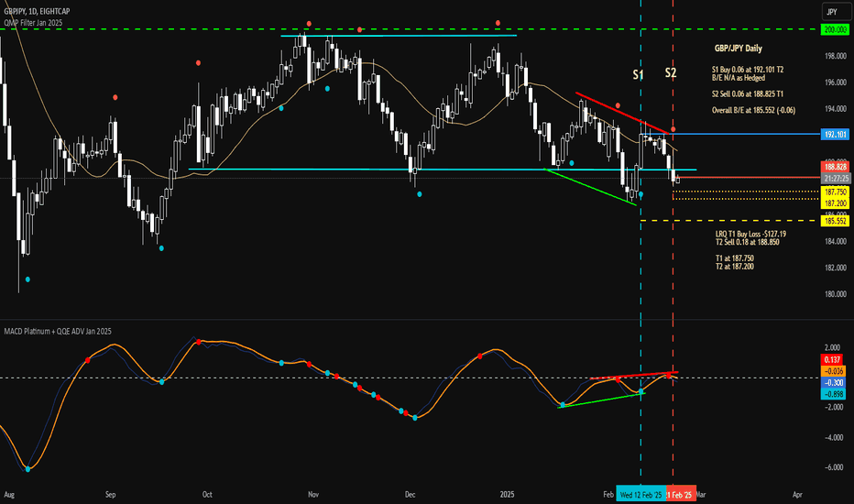
Task: Click the 196.000 price axis value
Action: pos(836,82)
